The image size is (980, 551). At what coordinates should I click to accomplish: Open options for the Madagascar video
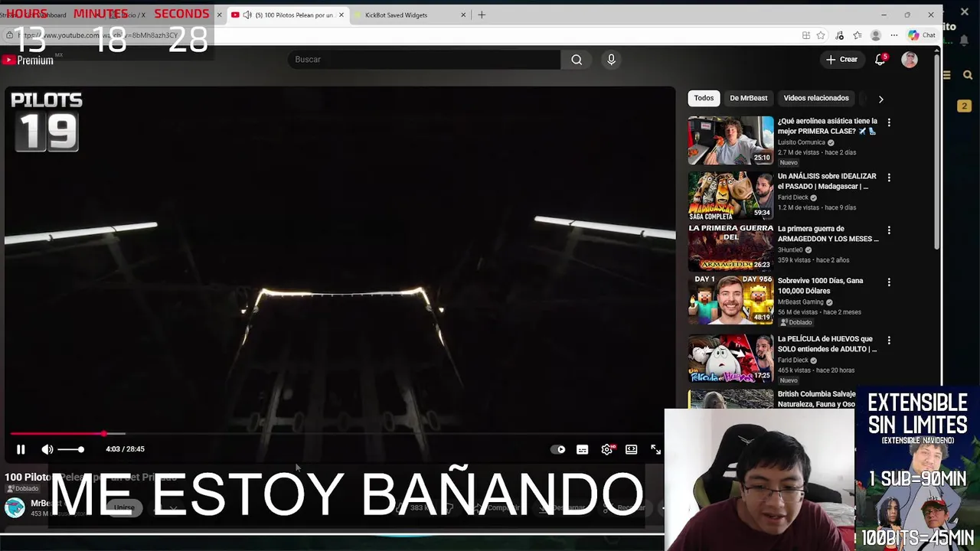(x=889, y=178)
